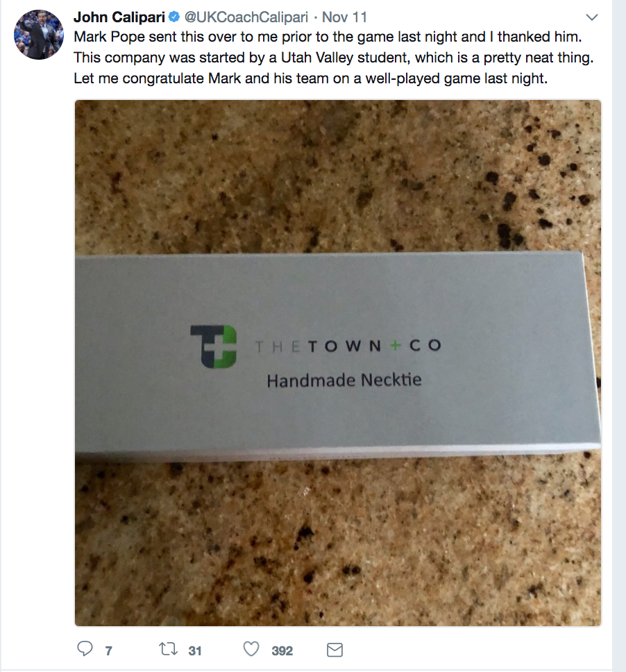Click the retweet count 31
Screen dimensions: 626x672
tap(195, 650)
